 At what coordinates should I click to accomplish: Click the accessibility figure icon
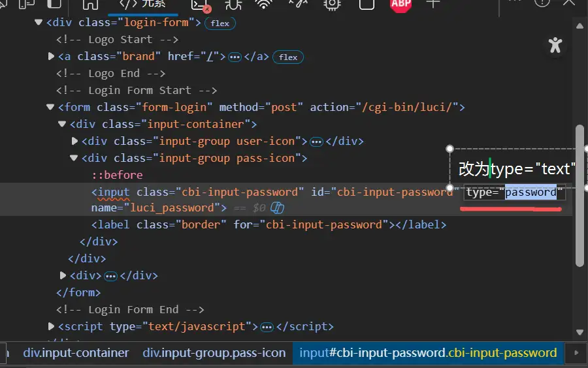coord(555,44)
